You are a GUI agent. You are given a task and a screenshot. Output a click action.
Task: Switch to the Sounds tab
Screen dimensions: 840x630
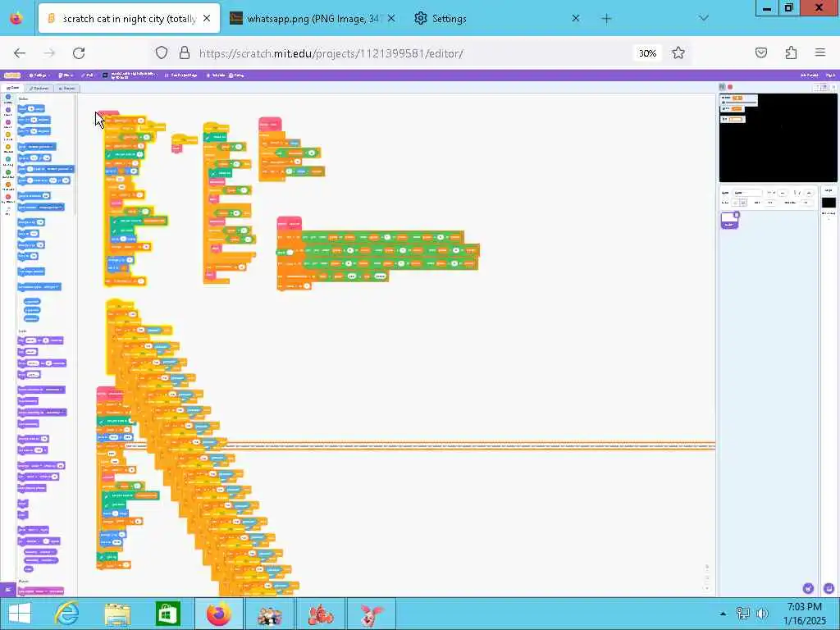coord(67,89)
